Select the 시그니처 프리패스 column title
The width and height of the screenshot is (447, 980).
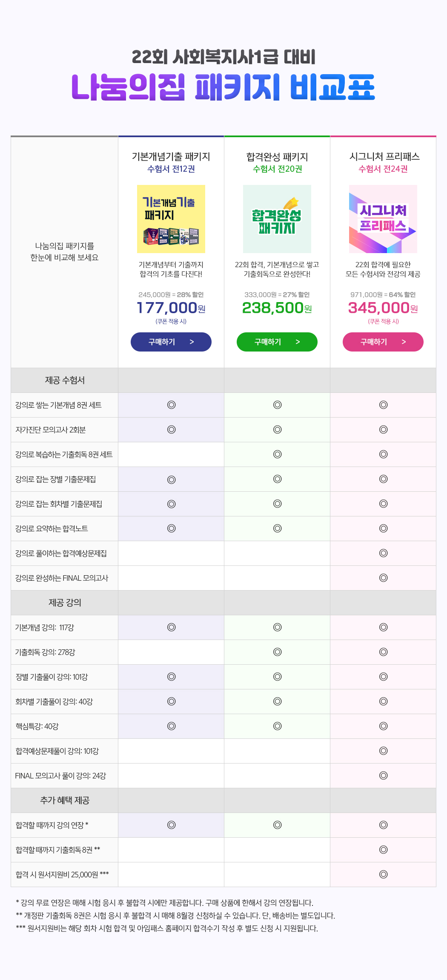pos(384,156)
